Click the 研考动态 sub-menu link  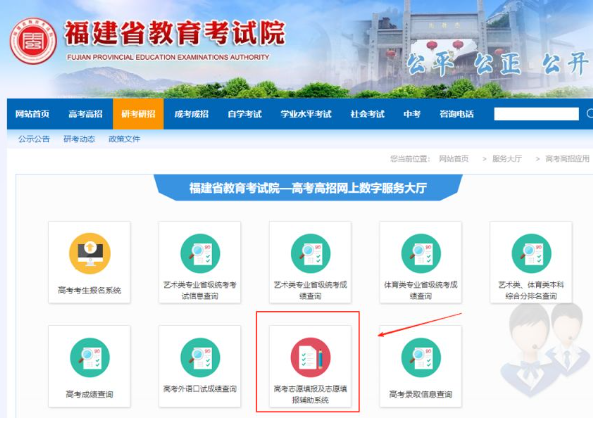(x=79, y=139)
